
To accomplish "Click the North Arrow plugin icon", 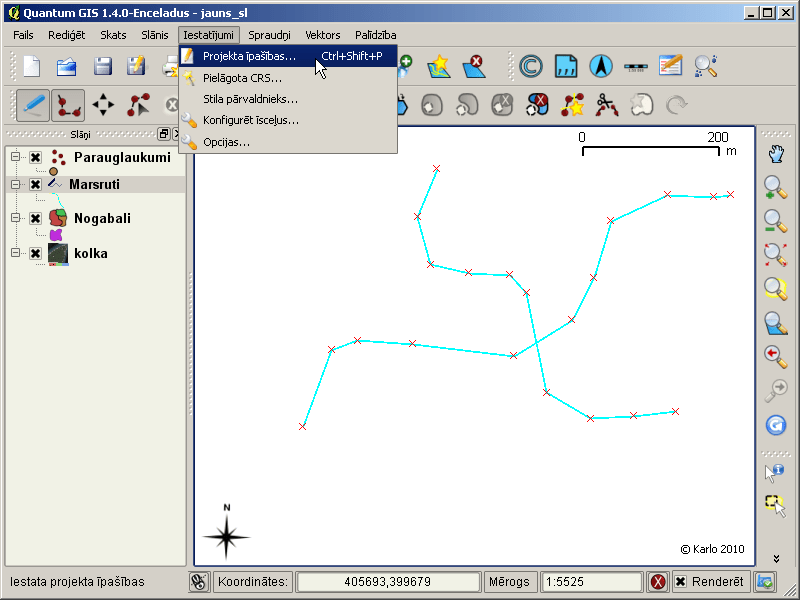I will 601,66.
